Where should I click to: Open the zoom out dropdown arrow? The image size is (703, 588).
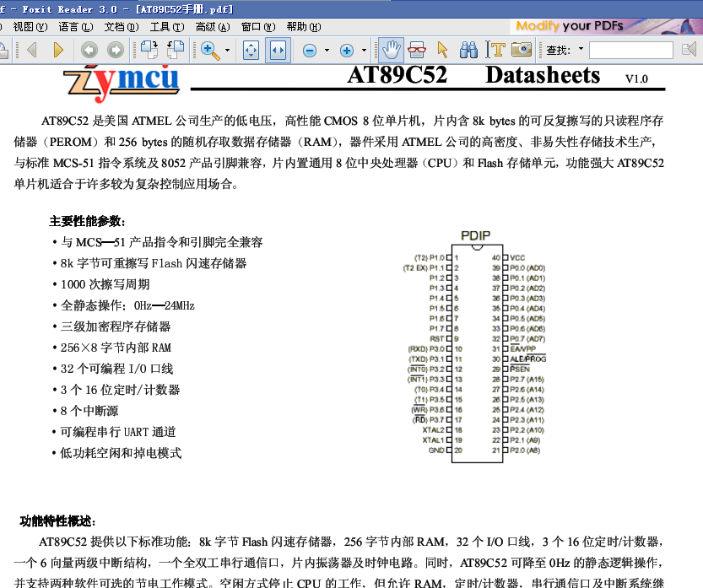pyautogui.click(x=327, y=51)
